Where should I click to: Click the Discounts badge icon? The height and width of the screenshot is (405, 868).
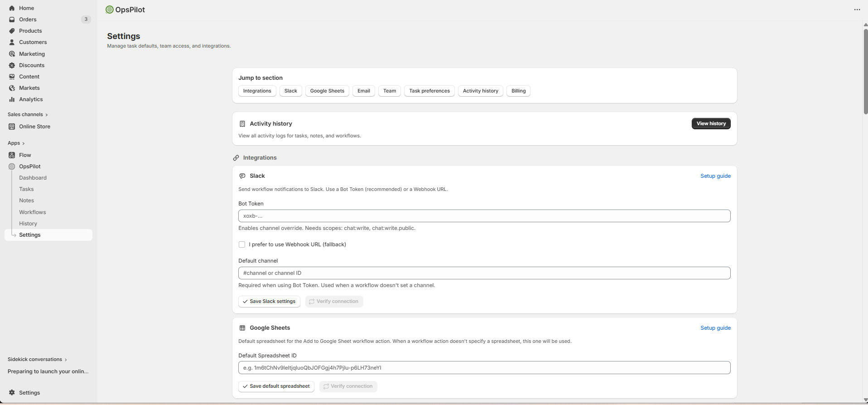tap(12, 65)
